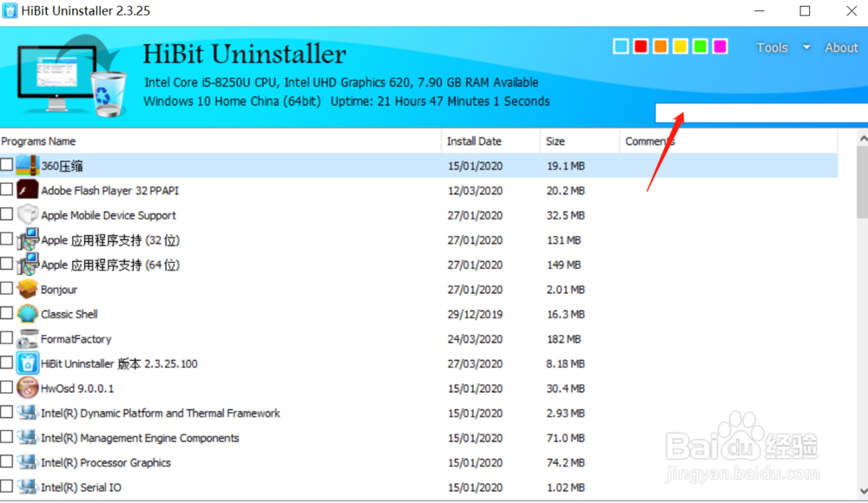Click the HiBit Uninstaller row icon
The image size is (868, 503).
(27, 363)
